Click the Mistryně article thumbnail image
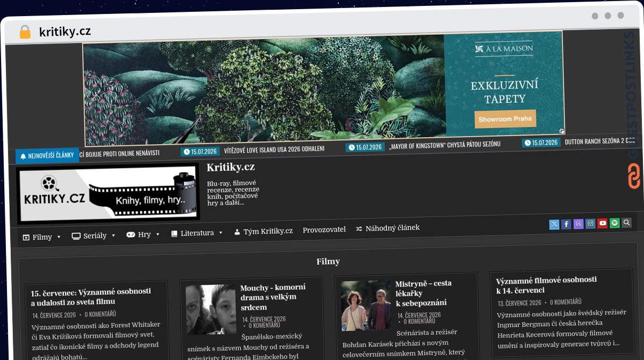 366,305
